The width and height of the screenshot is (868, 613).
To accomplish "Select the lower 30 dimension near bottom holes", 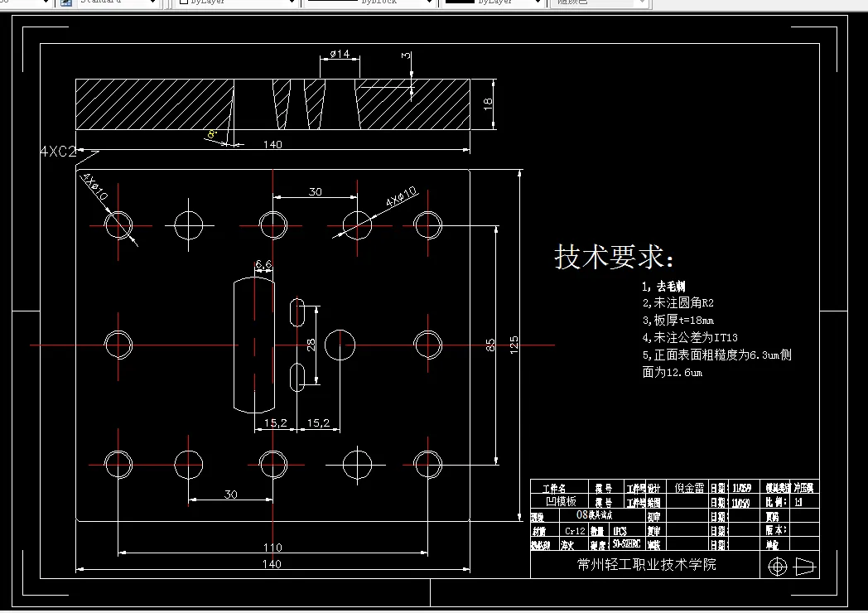I will tap(231, 494).
